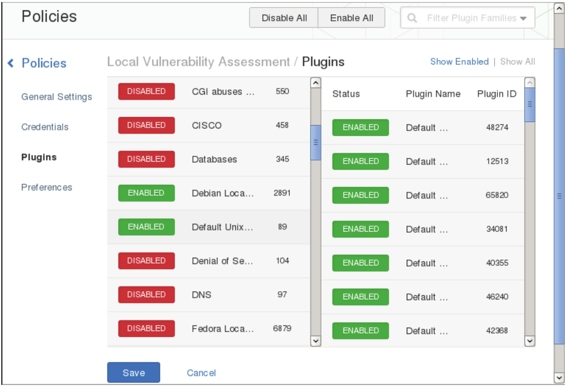Go back via Policies chevron arrow
Viewport: 566px width, 387px height.
coord(11,63)
